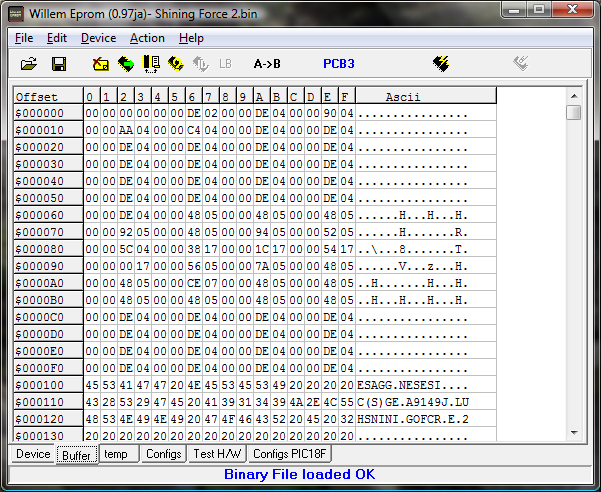Click Ascii text C(S)GE.A9149J.LU
The width and height of the screenshot is (601, 492).
(x=413, y=402)
